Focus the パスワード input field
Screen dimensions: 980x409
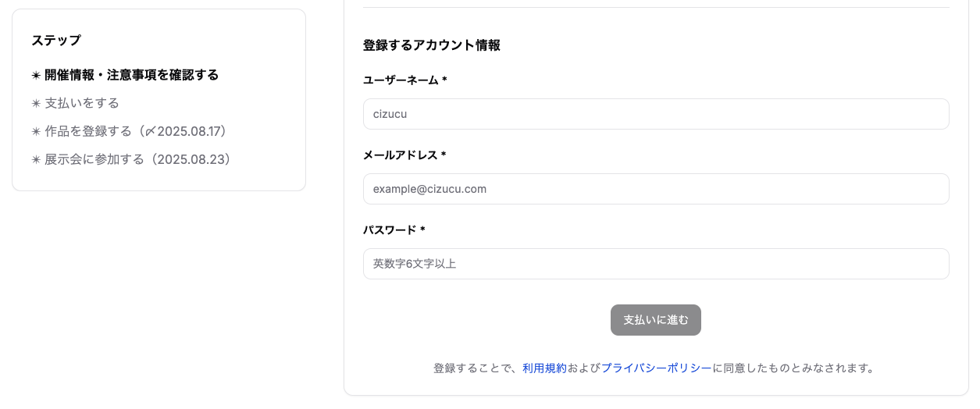(656, 264)
